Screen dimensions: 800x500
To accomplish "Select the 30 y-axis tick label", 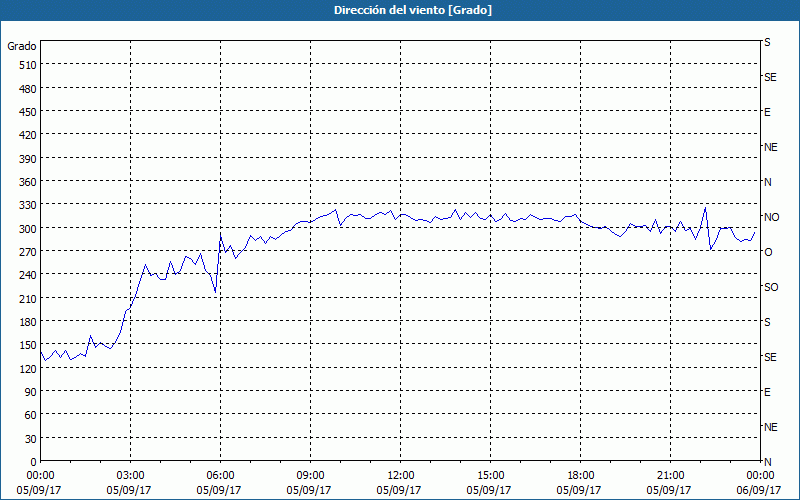I will [x=31, y=439].
